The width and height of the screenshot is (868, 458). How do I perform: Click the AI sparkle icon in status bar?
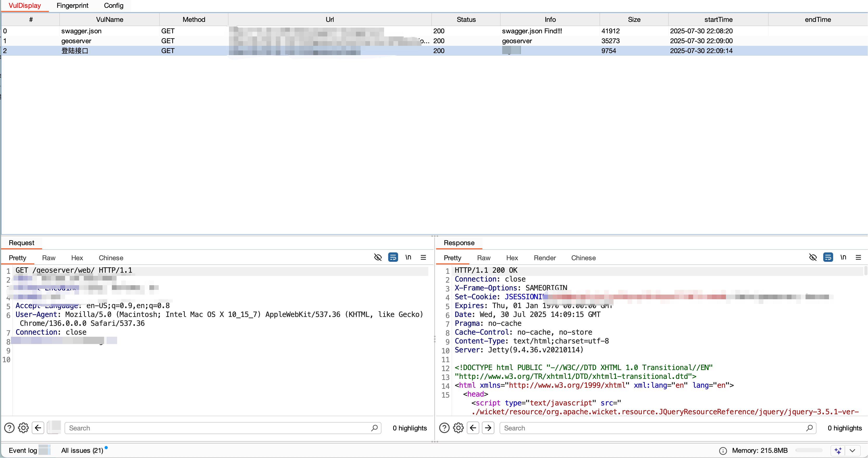click(838, 451)
